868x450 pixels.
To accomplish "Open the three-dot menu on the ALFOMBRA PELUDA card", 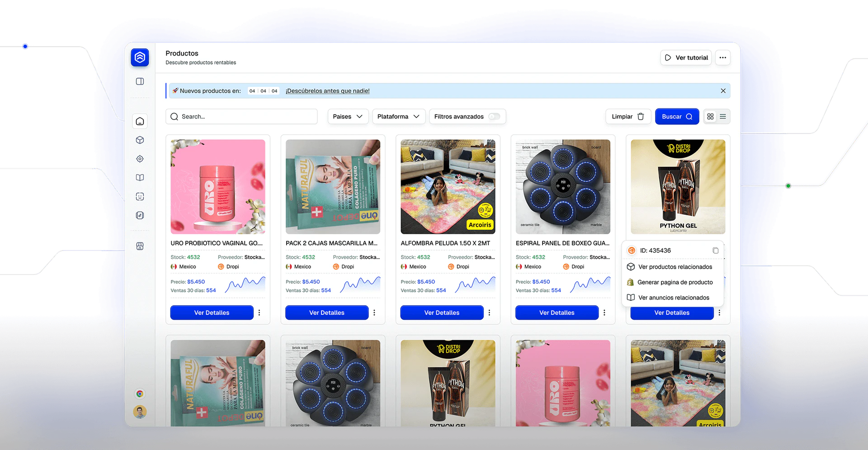I will click(x=489, y=313).
